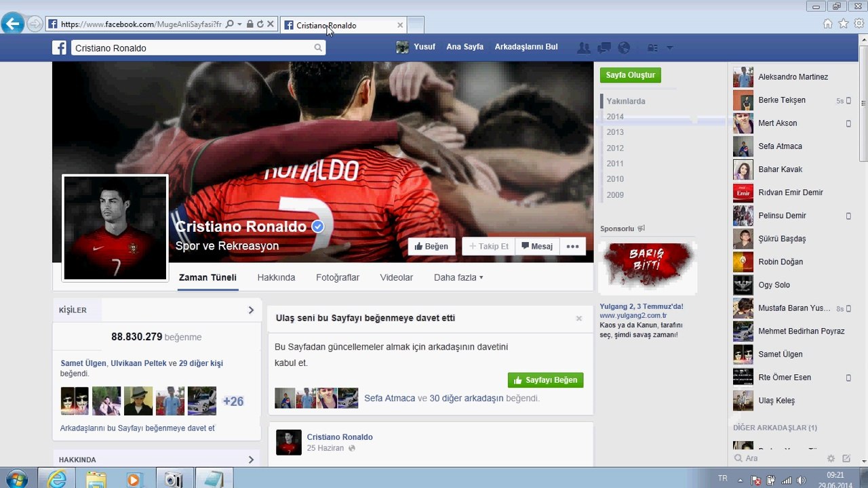
Task: Open the messages icon in top bar
Action: point(604,48)
